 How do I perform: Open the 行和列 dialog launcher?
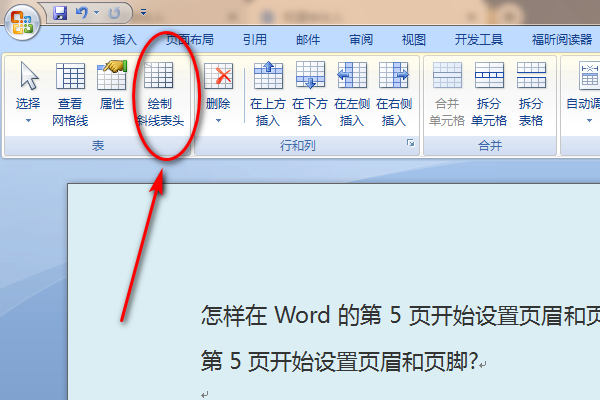(411, 143)
